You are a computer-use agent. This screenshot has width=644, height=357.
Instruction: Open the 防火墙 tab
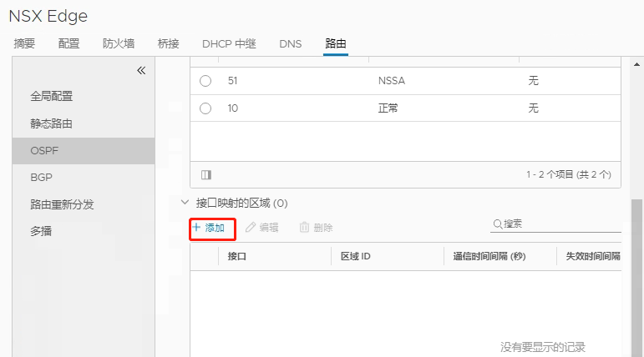pos(119,43)
